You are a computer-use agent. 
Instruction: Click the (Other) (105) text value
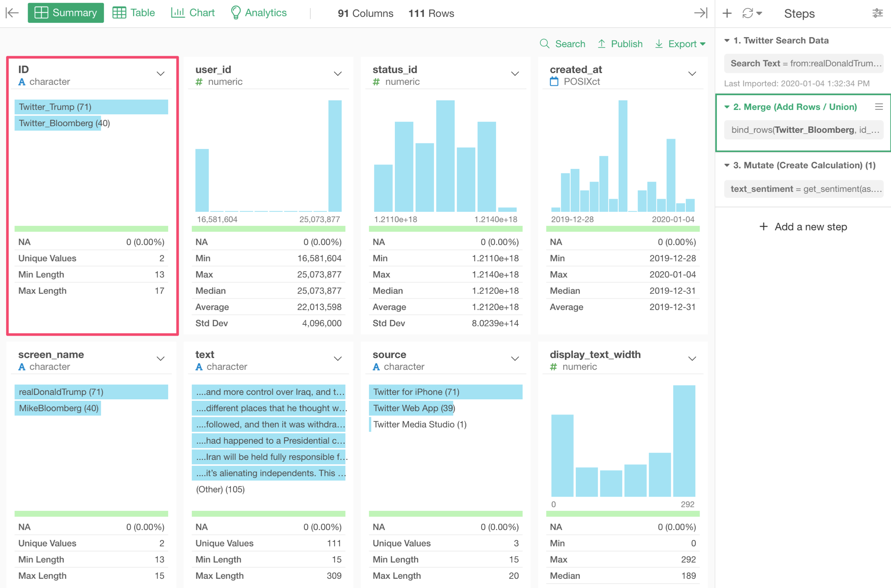[x=220, y=489]
